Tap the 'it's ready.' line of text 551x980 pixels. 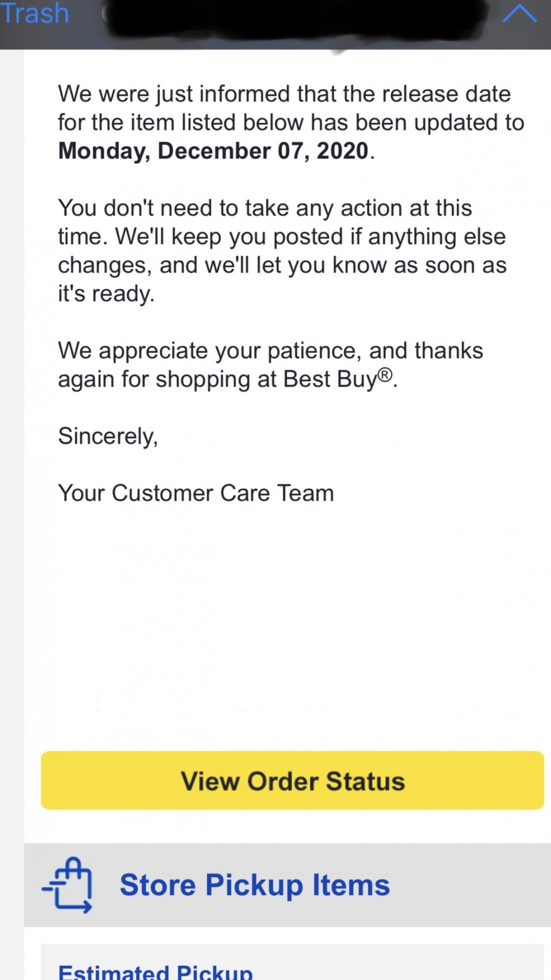106,294
